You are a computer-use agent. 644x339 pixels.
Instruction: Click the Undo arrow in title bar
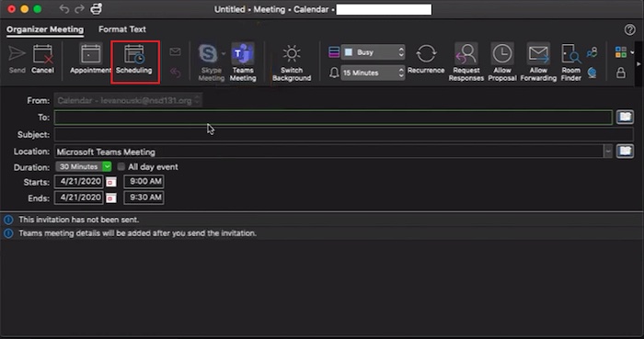64,9
